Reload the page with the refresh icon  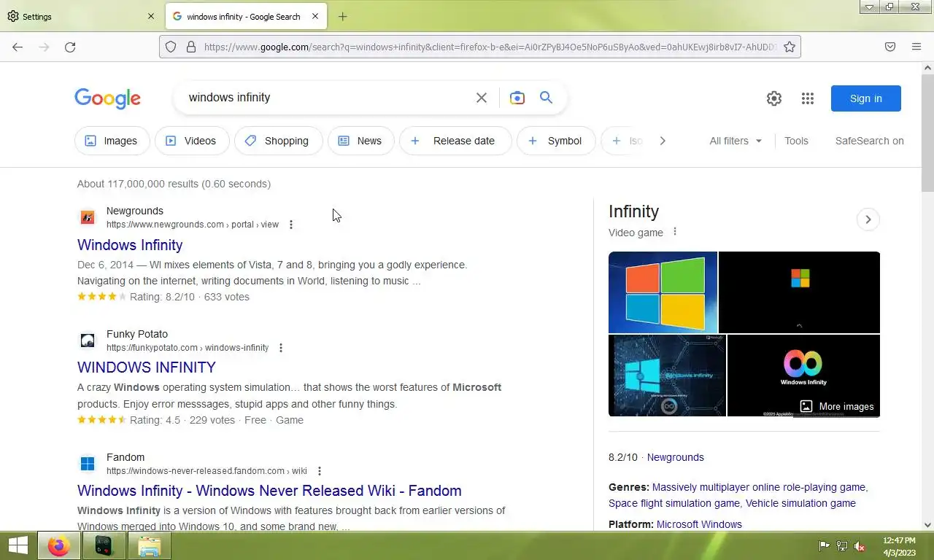(70, 47)
